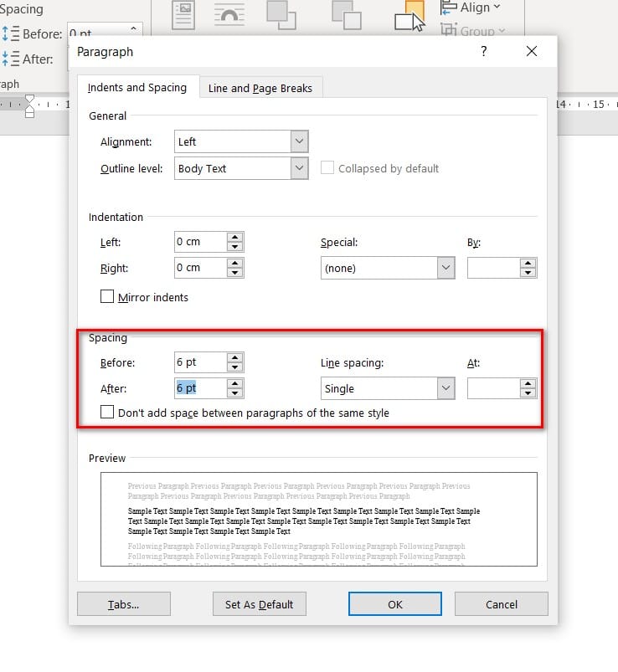Click the Left indentation input field
The height and width of the screenshot is (672, 618).
[x=200, y=242]
